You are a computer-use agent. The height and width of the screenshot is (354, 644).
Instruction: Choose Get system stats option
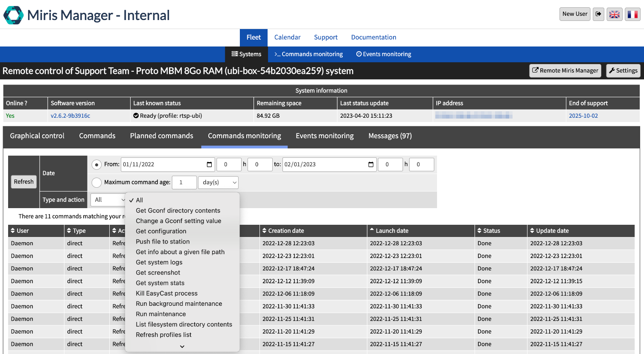[x=183, y=283]
